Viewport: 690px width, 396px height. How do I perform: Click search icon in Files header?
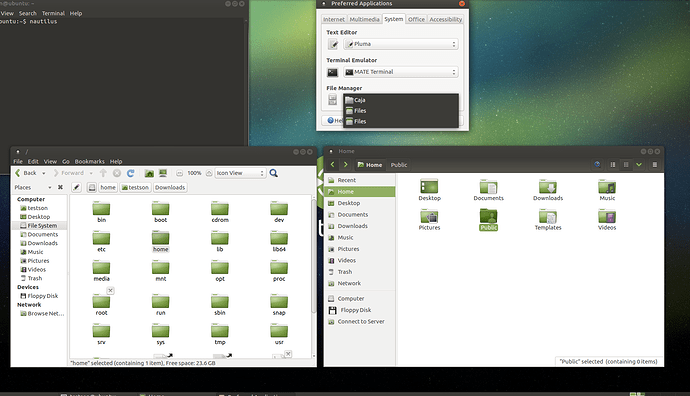click(597, 165)
